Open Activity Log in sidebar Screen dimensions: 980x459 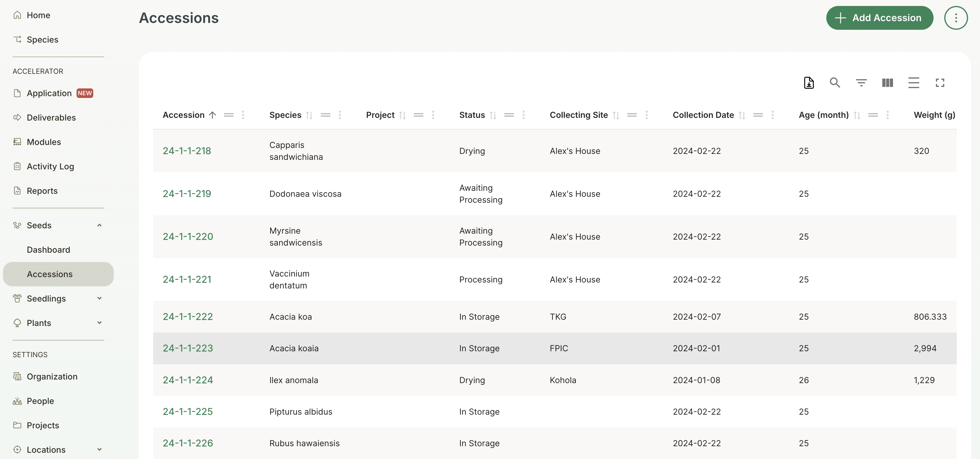pos(50,166)
